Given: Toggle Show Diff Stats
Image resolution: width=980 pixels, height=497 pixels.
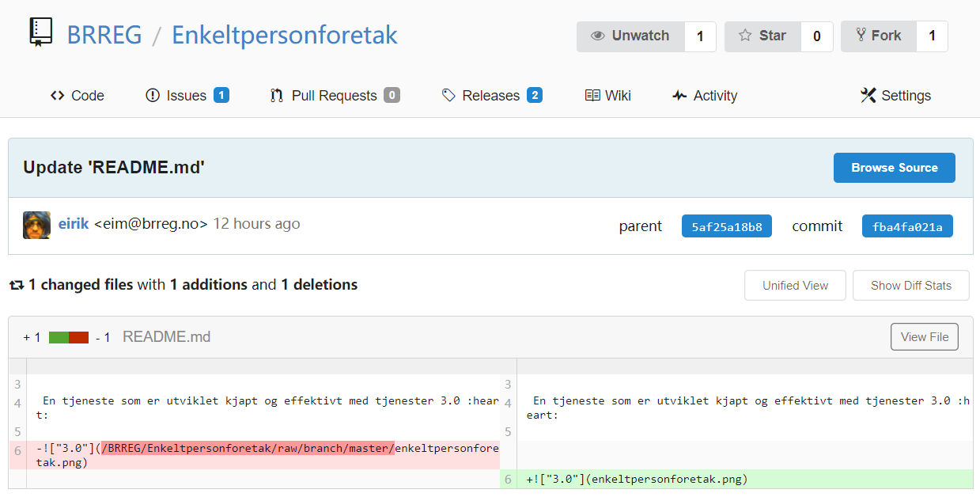Looking at the screenshot, I should [911, 286].
